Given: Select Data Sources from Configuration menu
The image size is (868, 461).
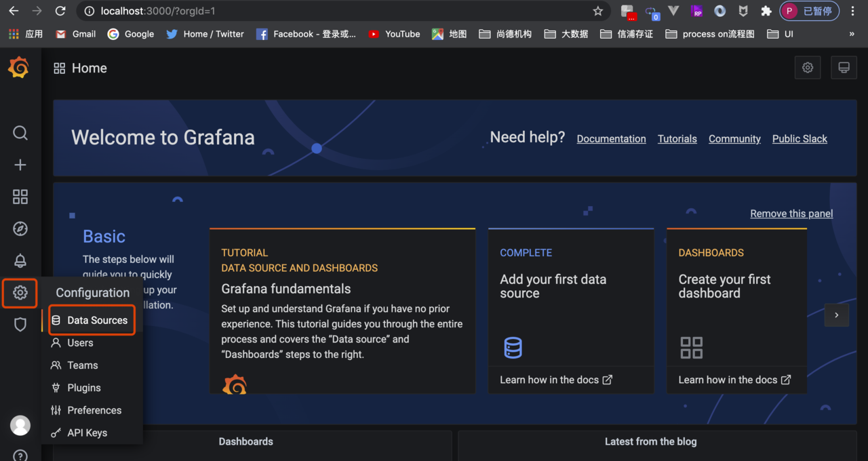Looking at the screenshot, I should (97, 320).
